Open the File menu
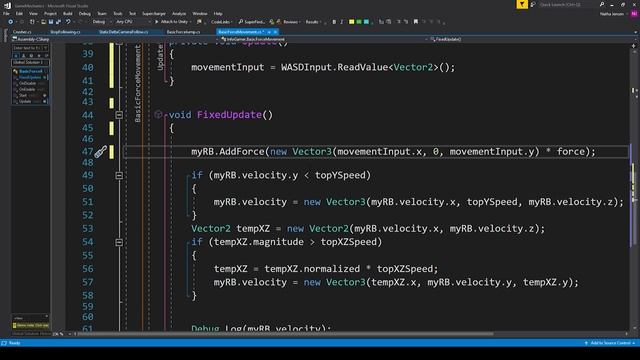This screenshot has width=640, height=360. 6,14
